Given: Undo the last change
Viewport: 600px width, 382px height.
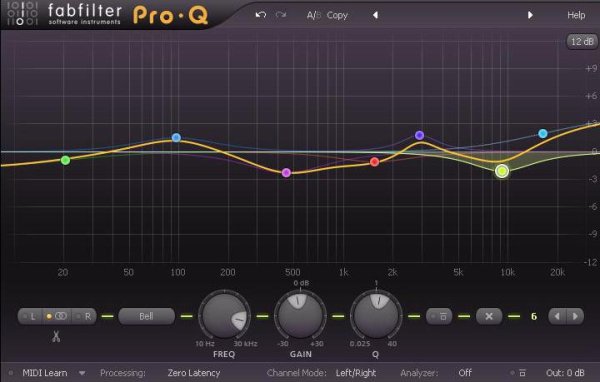Looking at the screenshot, I should 261,15.
